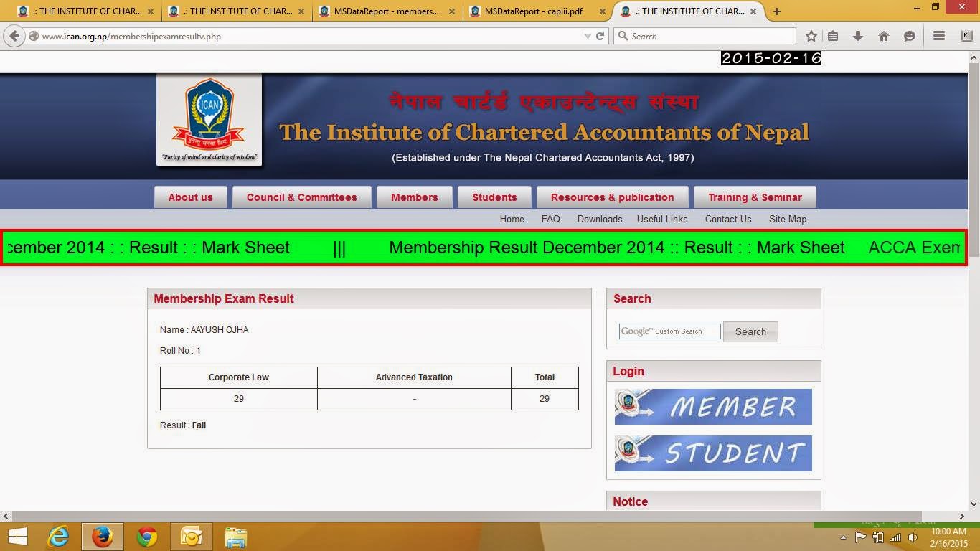Open the Students navigation menu
This screenshot has width=980, height=551.
click(x=494, y=197)
